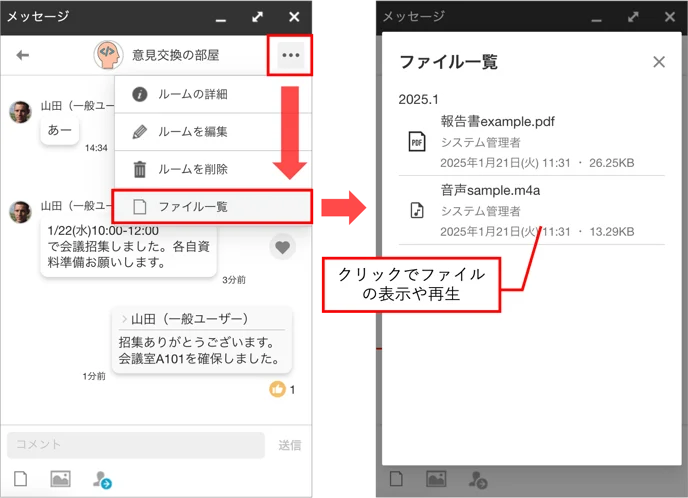Close the ファイル一覧 dialog
The width and height of the screenshot is (688, 498).
pos(659,62)
